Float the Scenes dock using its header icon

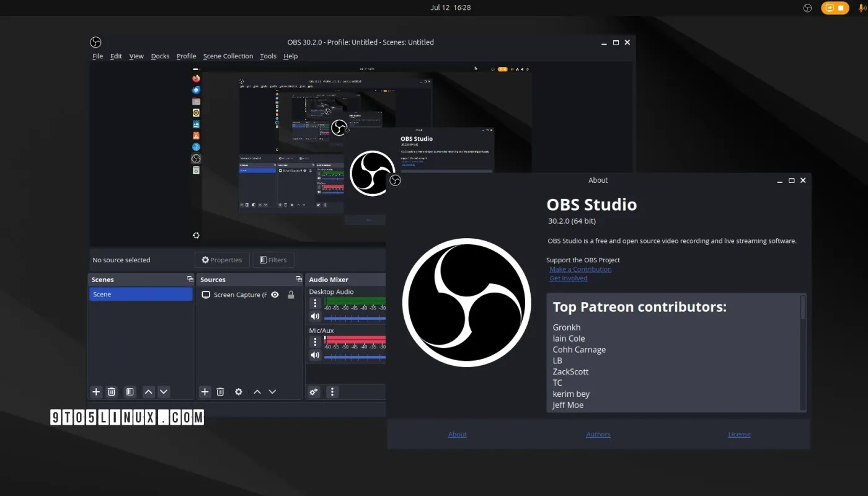(x=190, y=279)
